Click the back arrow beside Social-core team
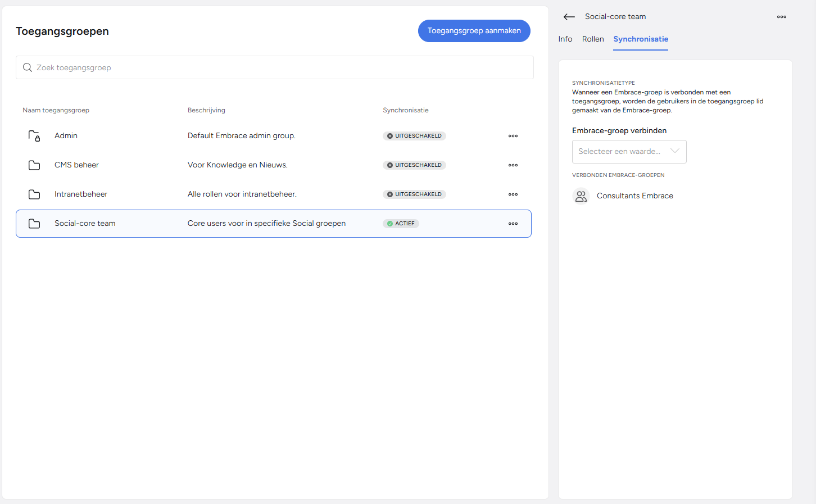 pos(569,17)
